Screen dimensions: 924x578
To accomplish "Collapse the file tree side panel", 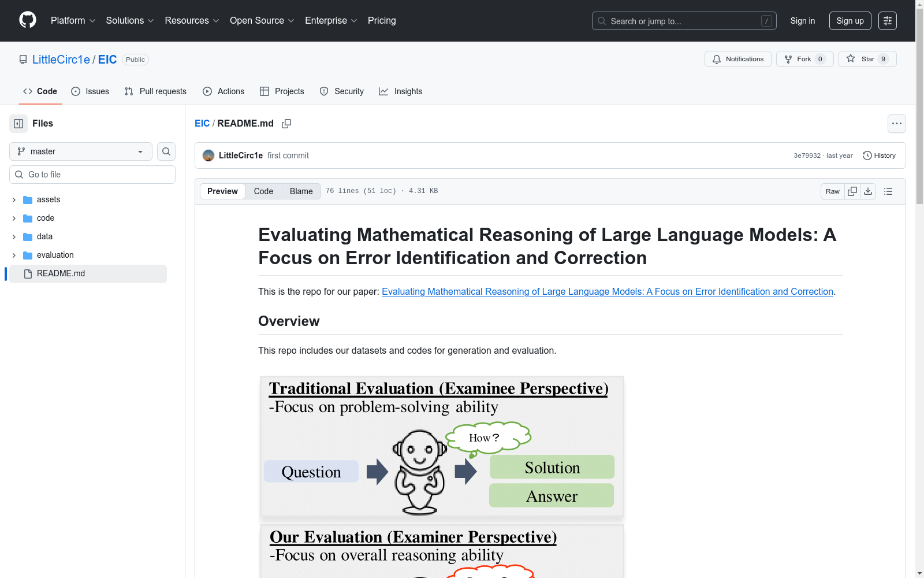I will coord(18,124).
